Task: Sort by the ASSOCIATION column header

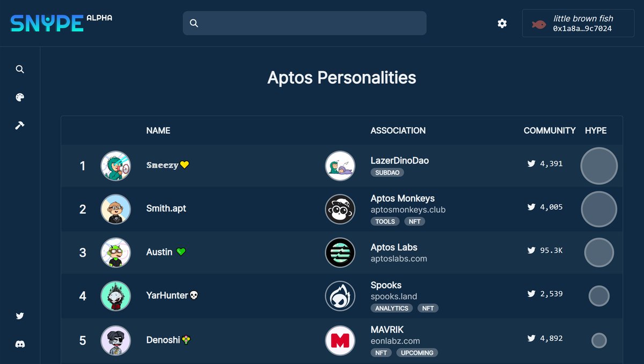Action: [x=398, y=130]
